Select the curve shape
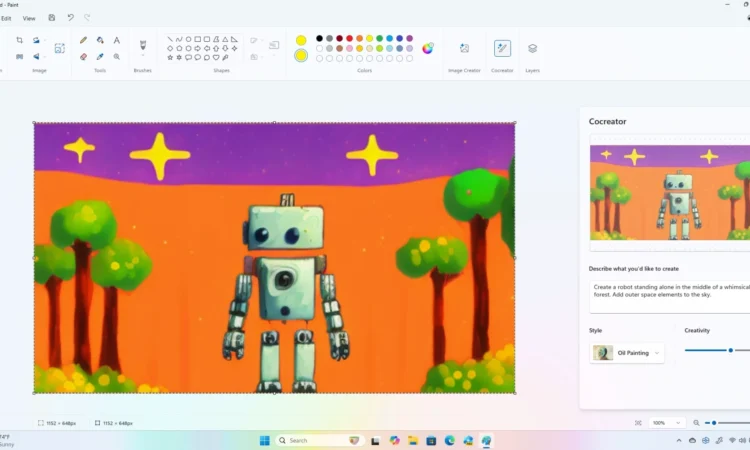This screenshot has width=750, height=450. (x=179, y=39)
